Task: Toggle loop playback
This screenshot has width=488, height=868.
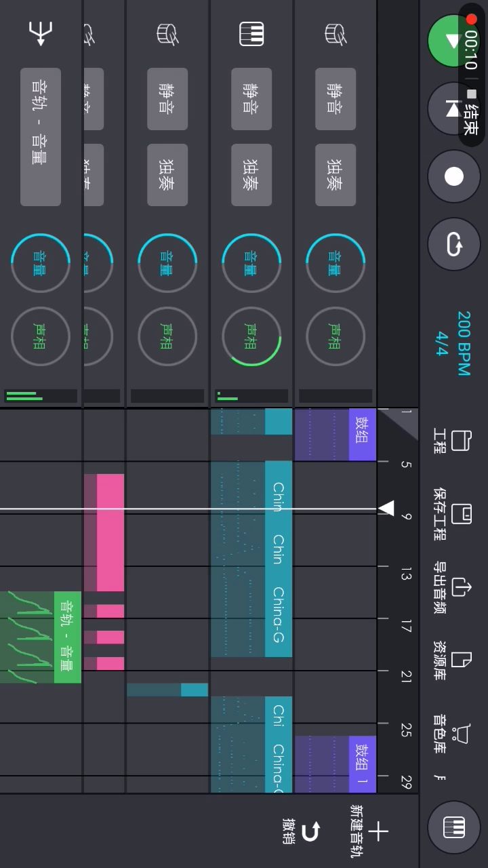Action: coord(453,244)
